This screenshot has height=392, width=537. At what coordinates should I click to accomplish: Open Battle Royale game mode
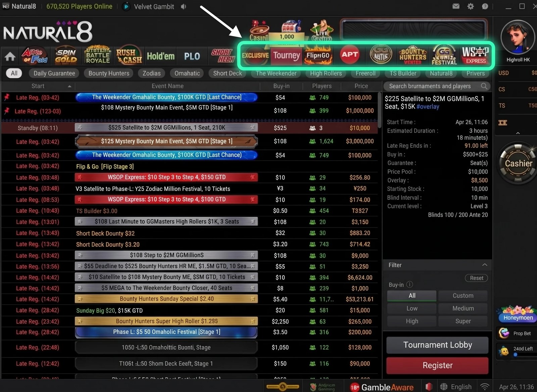[x=97, y=55]
